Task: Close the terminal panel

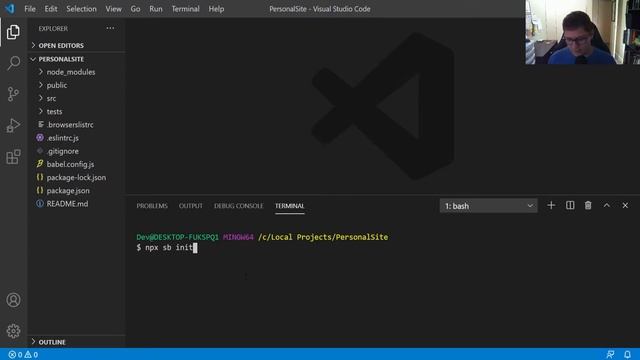Action: coord(625,206)
